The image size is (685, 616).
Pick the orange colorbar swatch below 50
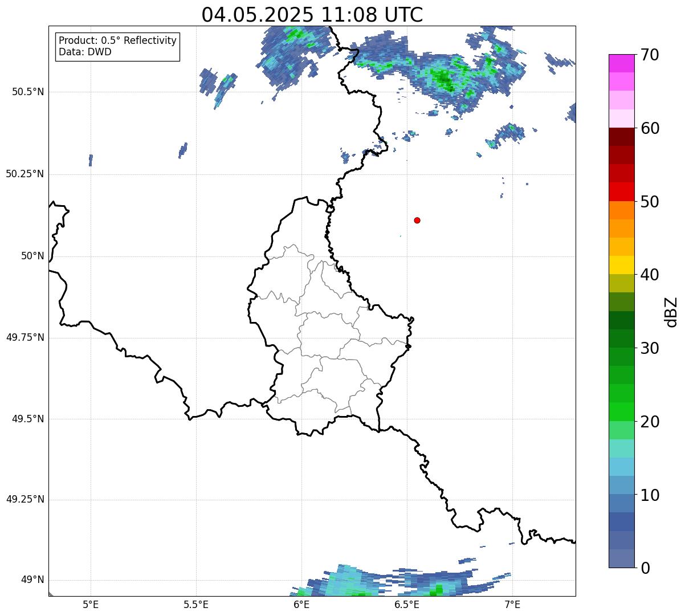click(x=621, y=210)
